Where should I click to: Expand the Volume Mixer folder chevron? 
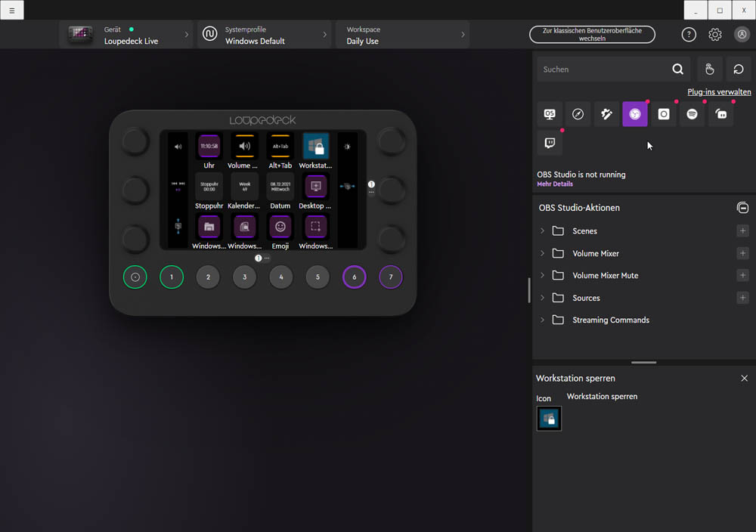pos(542,253)
